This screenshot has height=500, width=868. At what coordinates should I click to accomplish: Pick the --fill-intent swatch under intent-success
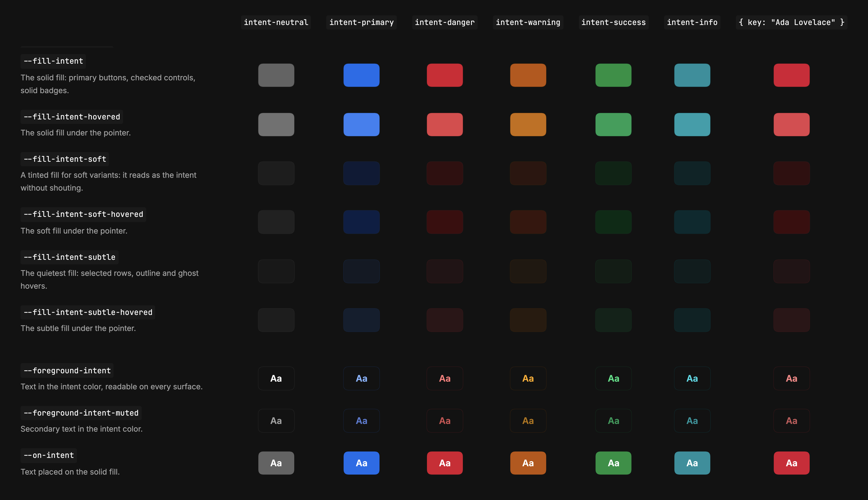[613, 75]
